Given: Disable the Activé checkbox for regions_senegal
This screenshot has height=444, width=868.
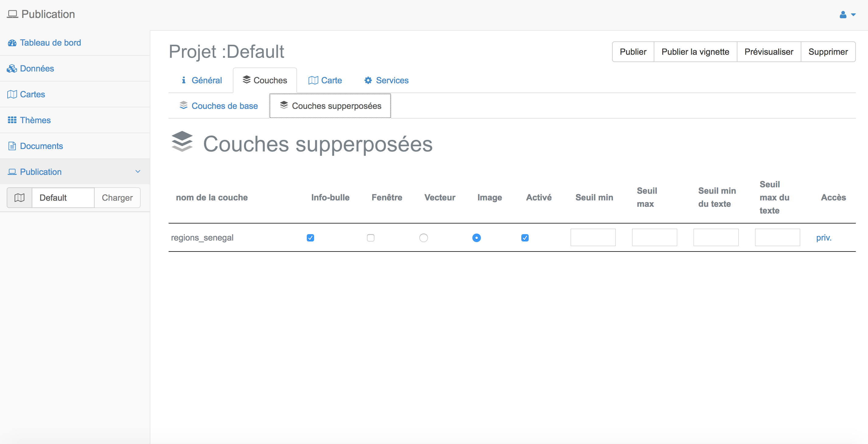Looking at the screenshot, I should 525,238.
